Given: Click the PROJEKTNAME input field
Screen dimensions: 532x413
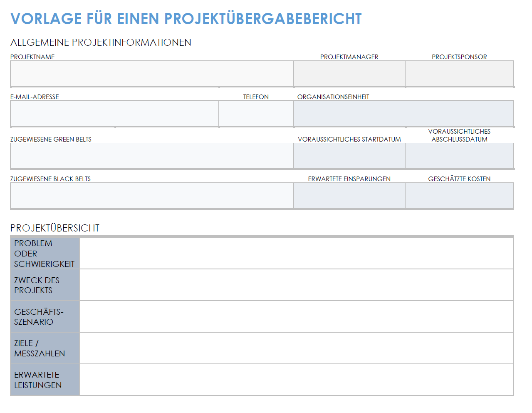Looking at the screenshot, I should click(152, 73).
